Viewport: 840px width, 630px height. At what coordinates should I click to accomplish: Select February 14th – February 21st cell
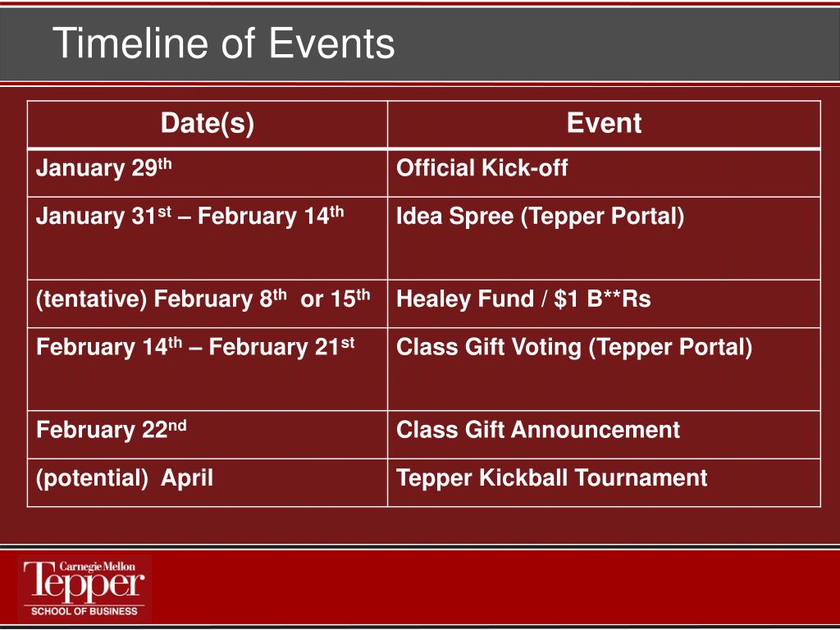[208, 369]
